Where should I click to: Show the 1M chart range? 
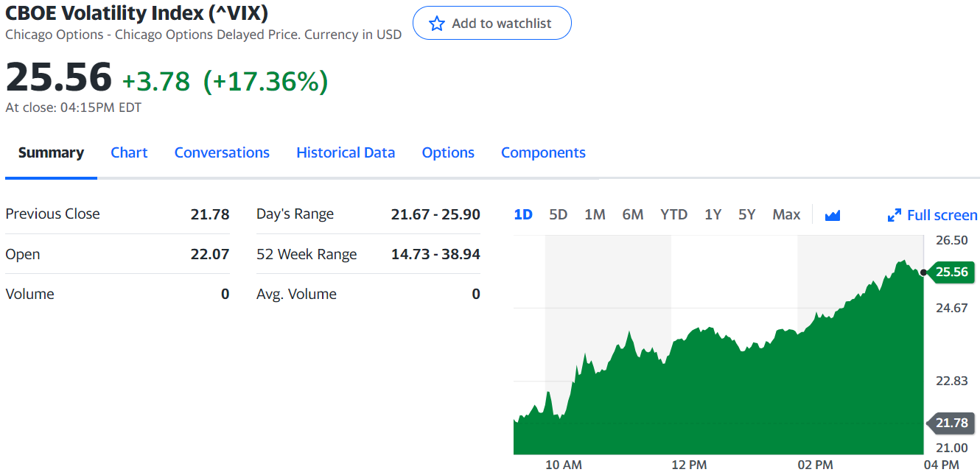click(x=595, y=214)
